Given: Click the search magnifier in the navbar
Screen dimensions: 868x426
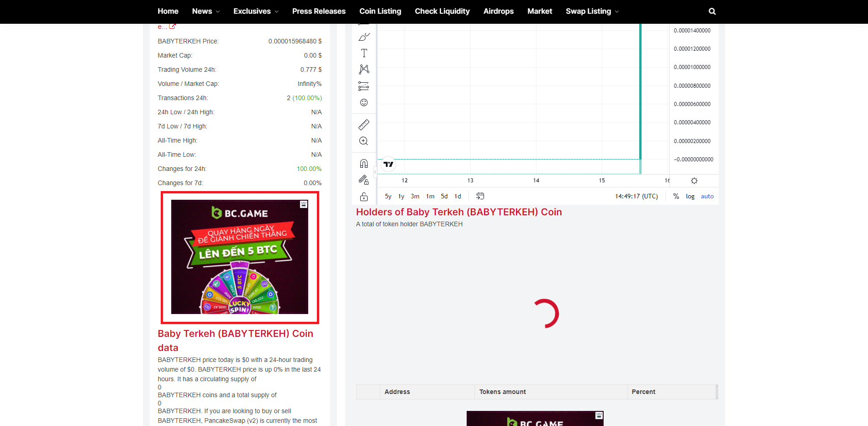Looking at the screenshot, I should click(x=712, y=11).
